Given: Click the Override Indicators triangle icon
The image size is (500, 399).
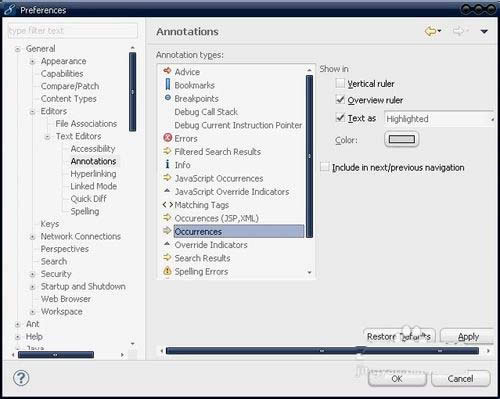Looking at the screenshot, I should [x=167, y=244].
